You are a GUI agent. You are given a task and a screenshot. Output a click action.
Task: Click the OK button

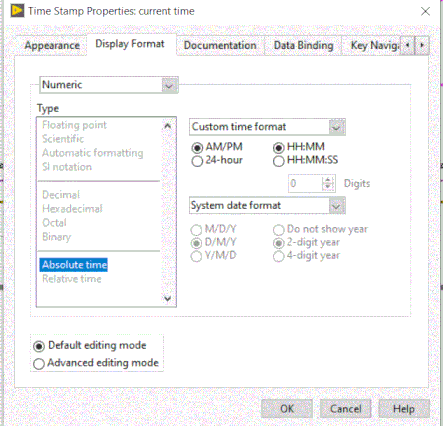click(x=287, y=409)
